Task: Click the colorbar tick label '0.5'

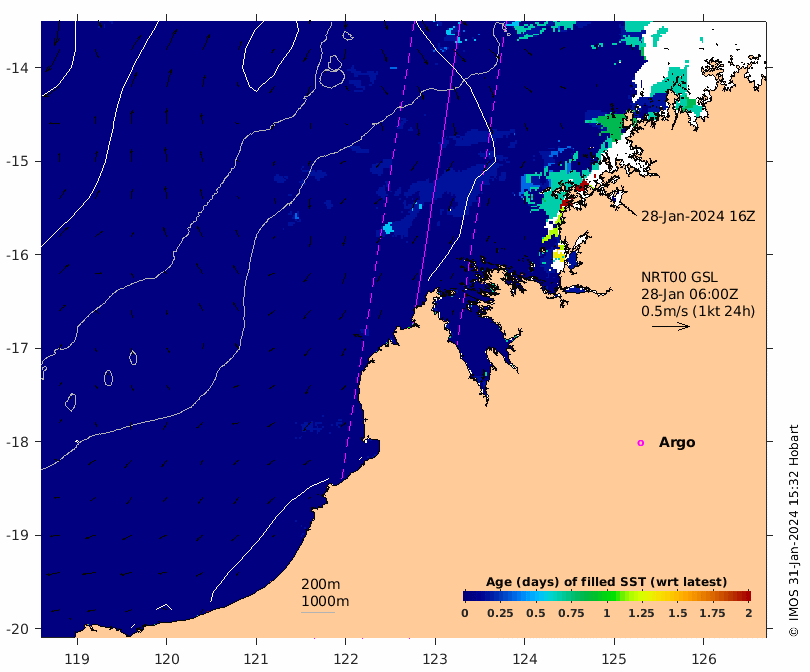Action: pos(536,613)
